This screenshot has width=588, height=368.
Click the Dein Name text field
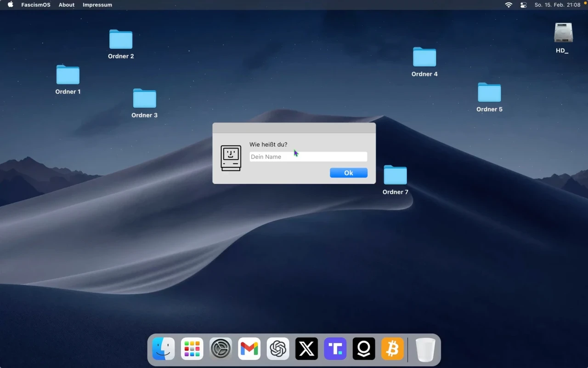(308, 157)
